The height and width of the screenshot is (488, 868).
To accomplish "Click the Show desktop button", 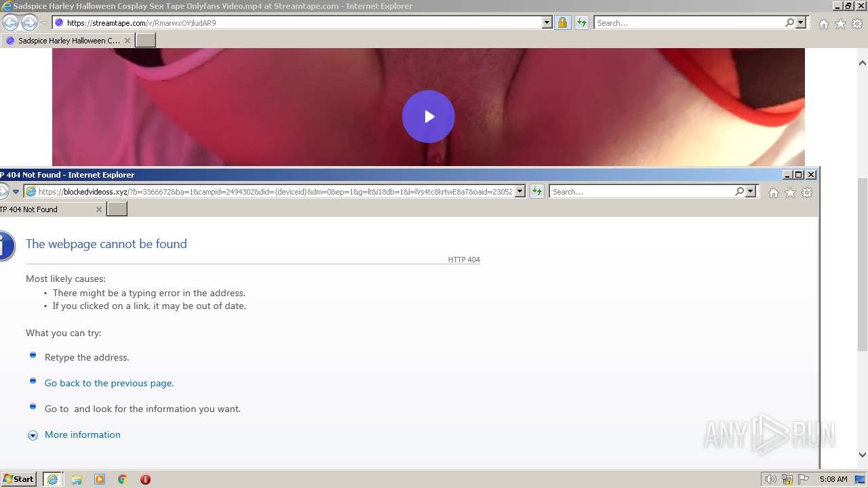I will tap(861, 479).
